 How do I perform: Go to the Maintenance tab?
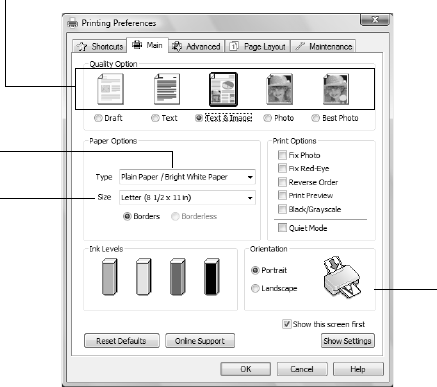point(323,46)
